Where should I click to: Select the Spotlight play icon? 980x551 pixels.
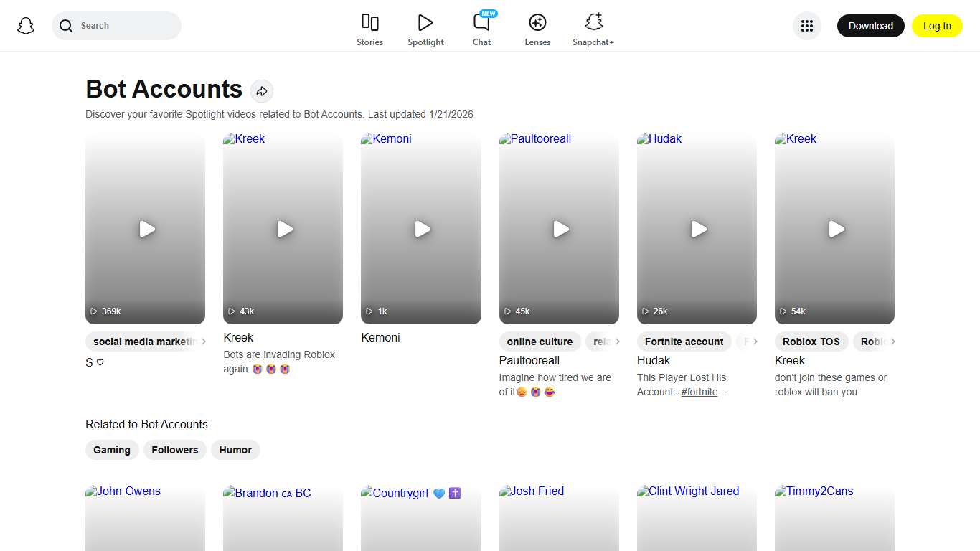(x=425, y=22)
